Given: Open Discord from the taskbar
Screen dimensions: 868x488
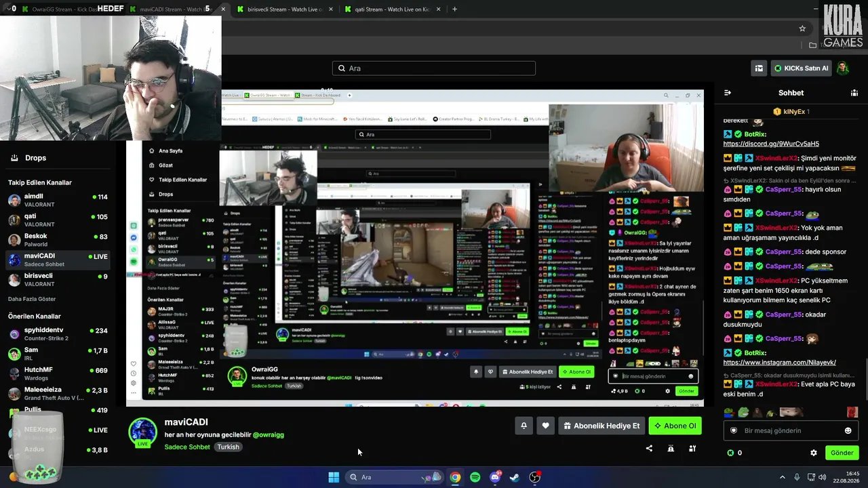Looking at the screenshot, I should pyautogui.click(x=495, y=477).
